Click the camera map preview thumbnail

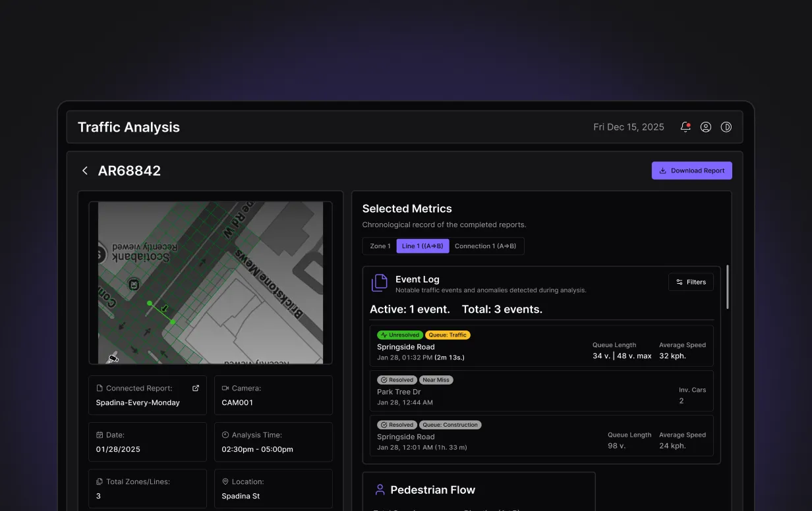click(211, 282)
